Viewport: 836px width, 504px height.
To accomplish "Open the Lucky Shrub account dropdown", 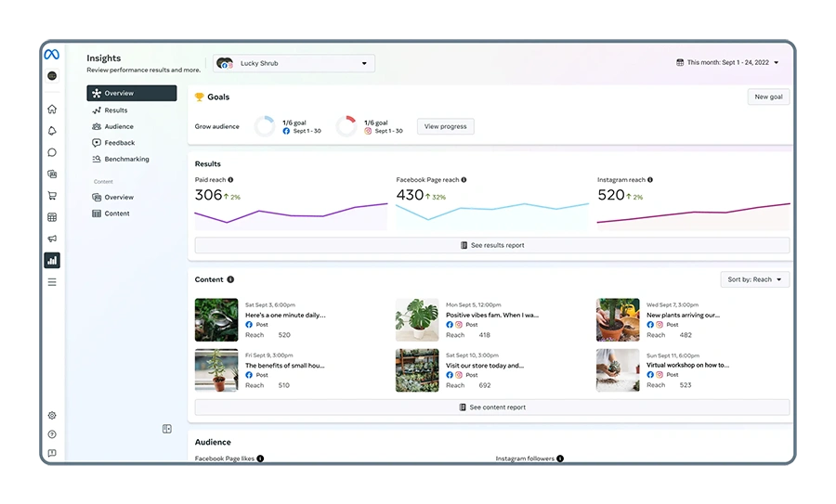I will coord(294,63).
